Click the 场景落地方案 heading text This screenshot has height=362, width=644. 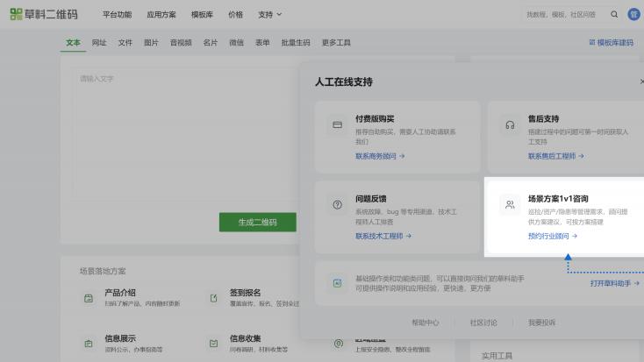[x=103, y=271]
